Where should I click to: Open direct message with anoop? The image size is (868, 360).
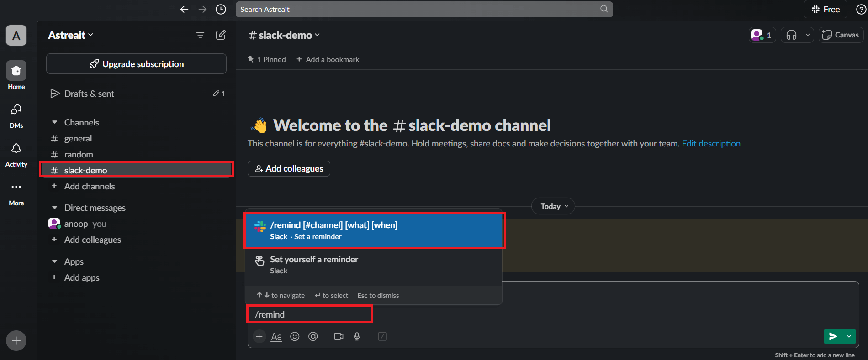pos(137,224)
